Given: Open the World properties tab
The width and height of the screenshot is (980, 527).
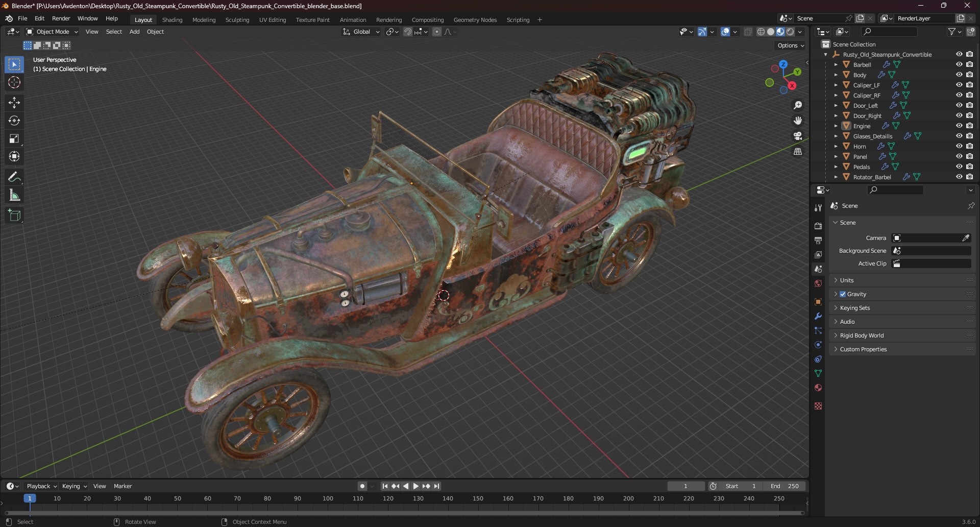Looking at the screenshot, I should point(818,283).
